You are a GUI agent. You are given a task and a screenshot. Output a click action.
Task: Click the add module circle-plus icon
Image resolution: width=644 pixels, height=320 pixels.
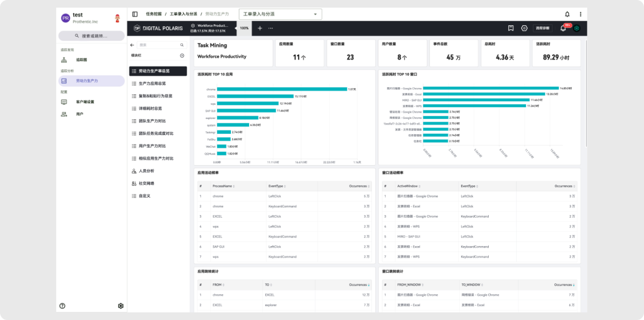(x=182, y=56)
